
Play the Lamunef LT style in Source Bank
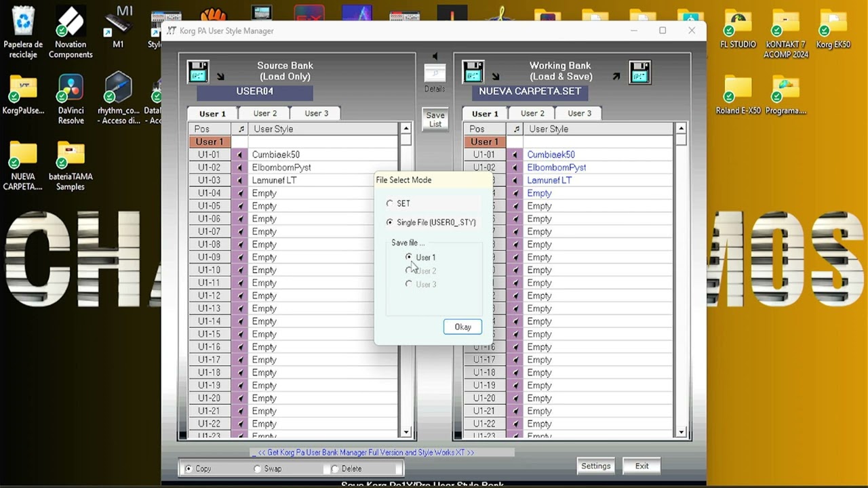(x=239, y=180)
